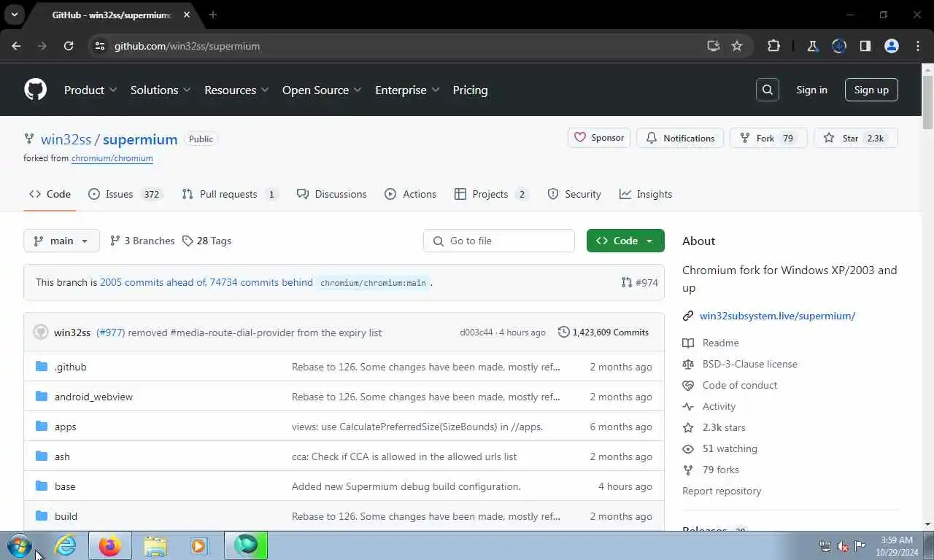Switch to the Issues tab
934x560 pixels.
[125, 194]
